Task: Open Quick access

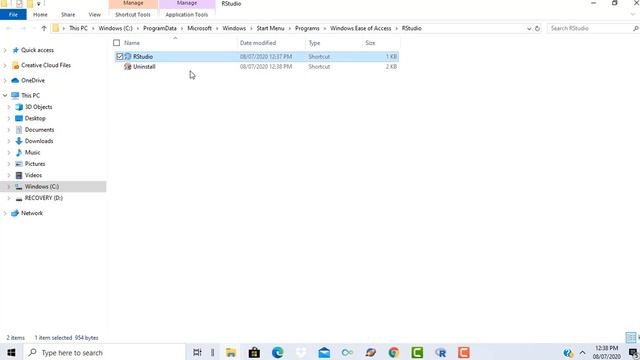Action: coord(37,50)
